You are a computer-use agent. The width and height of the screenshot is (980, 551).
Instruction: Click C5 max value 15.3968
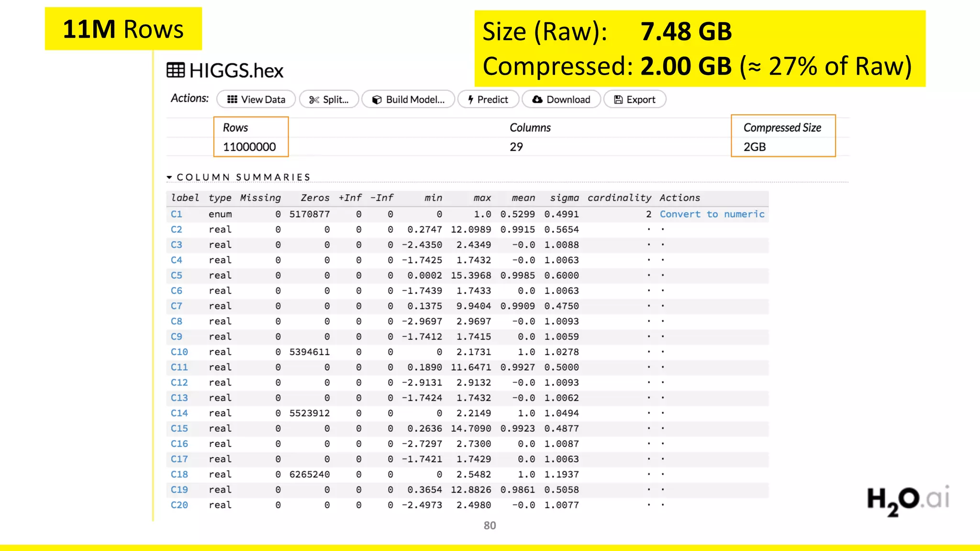click(x=471, y=275)
